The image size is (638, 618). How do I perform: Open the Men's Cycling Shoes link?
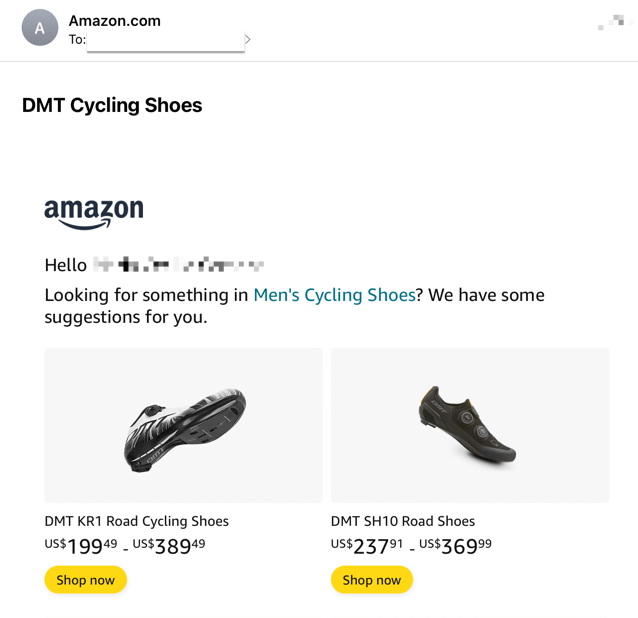coord(334,295)
